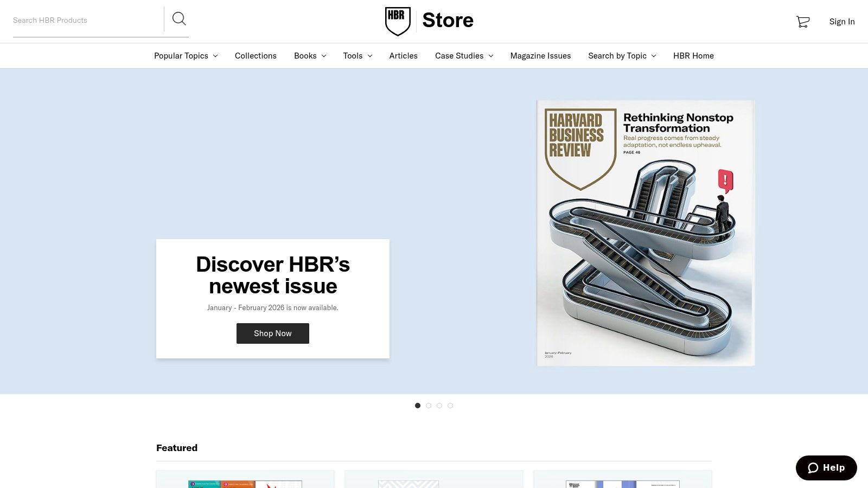The width and height of the screenshot is (868, 488).
Task: Go to the Collections menu item
Action: point(256,55)
